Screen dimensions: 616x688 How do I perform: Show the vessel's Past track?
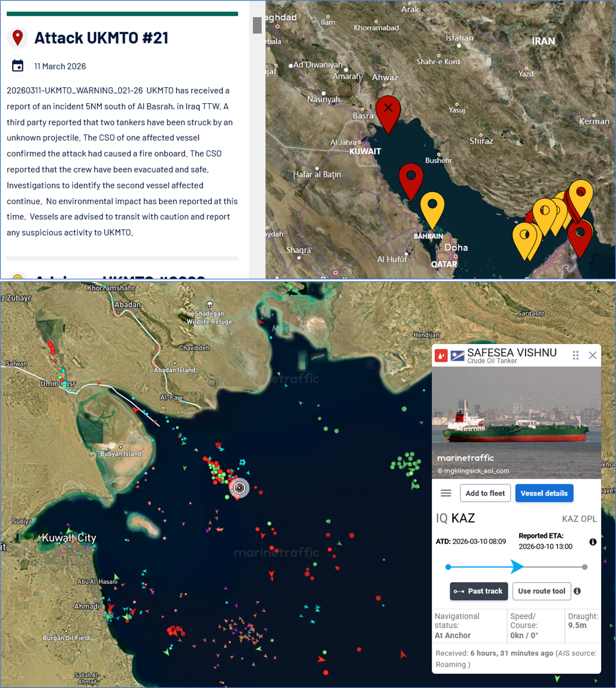pos(479,591)
